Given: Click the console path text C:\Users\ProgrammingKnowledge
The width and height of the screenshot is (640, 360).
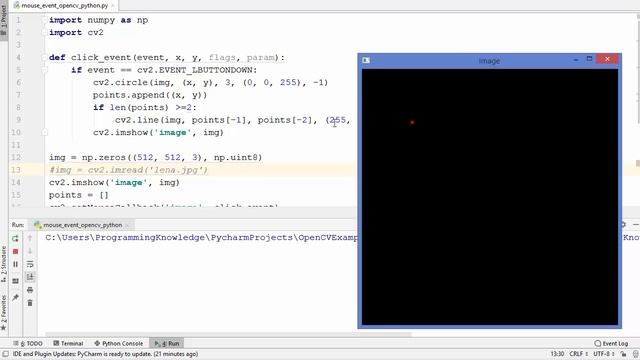Looking at the screenshot, I should point(125,237).
